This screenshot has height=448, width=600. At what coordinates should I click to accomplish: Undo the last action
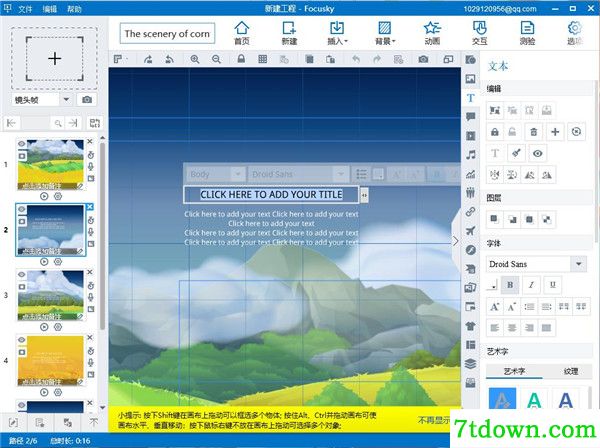pos(356,59)
